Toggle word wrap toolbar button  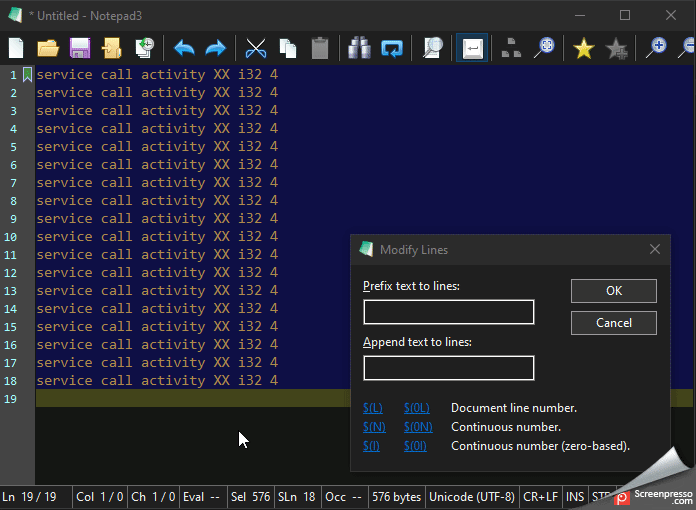(472, 48)
